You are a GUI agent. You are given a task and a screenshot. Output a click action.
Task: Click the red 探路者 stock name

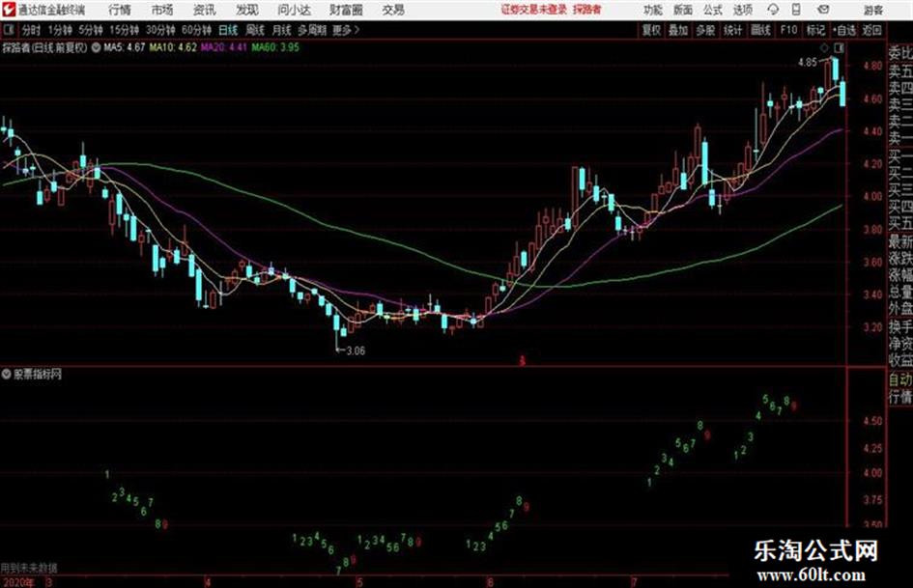coord(587,10)
